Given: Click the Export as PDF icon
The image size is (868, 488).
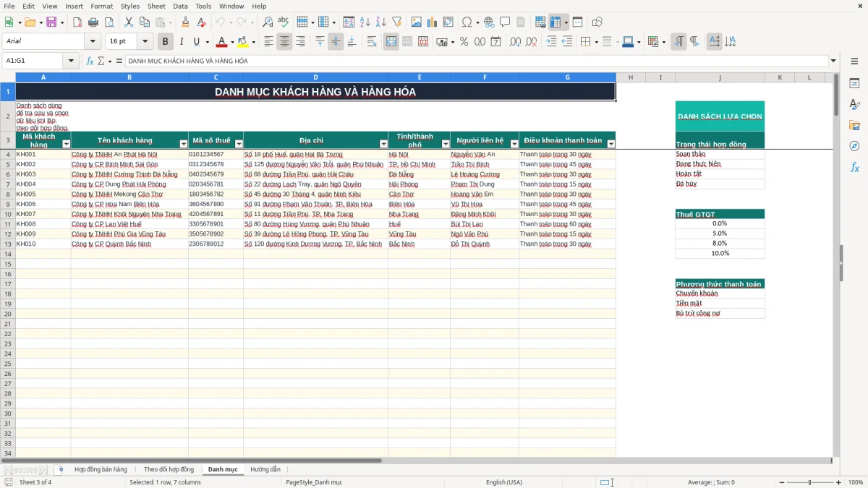Looking at the screenshot, I should (77, 22).
